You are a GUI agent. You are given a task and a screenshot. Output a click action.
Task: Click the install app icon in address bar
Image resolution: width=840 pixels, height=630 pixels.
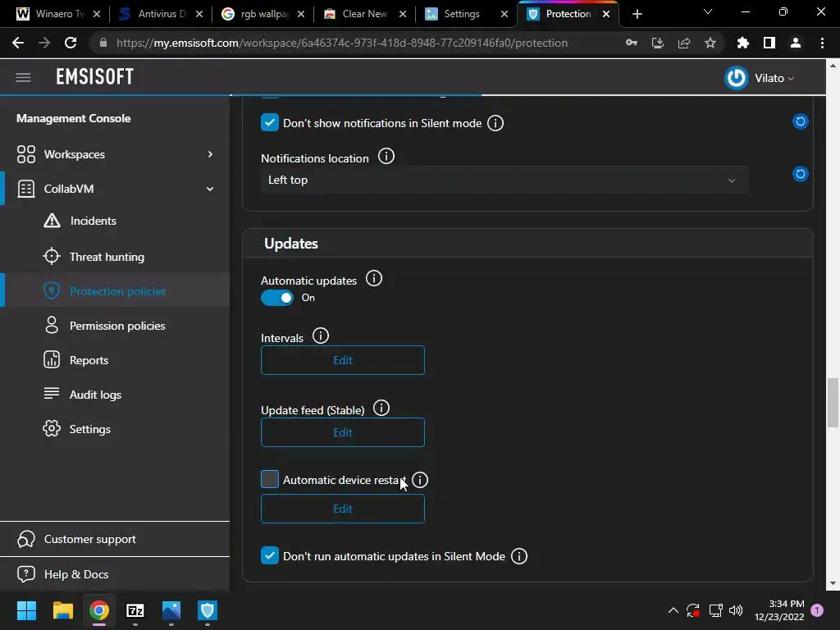658,43
